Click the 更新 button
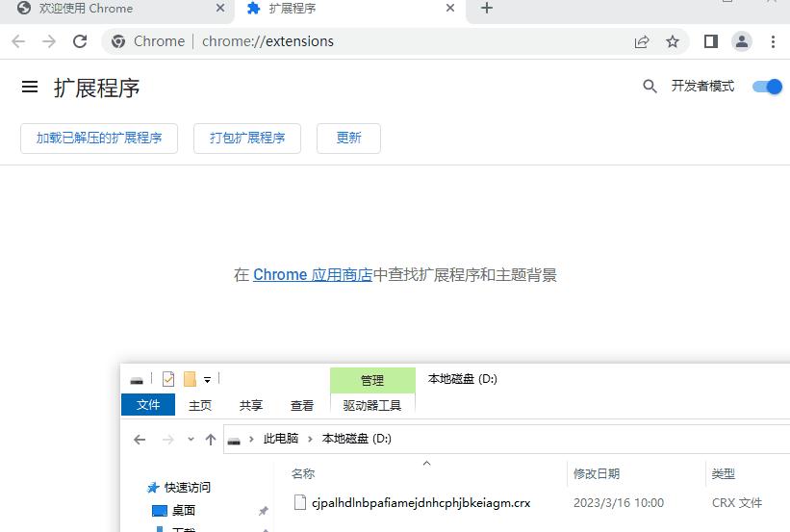This screenshot has width=790, height=532. coord(348,138)
